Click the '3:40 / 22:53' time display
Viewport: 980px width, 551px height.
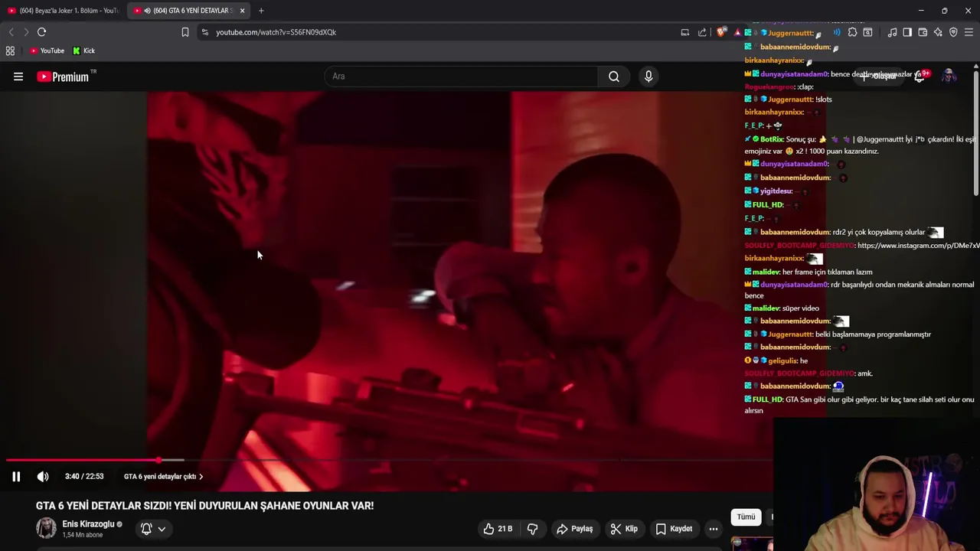pyautogui.click(x=84, y=477)
